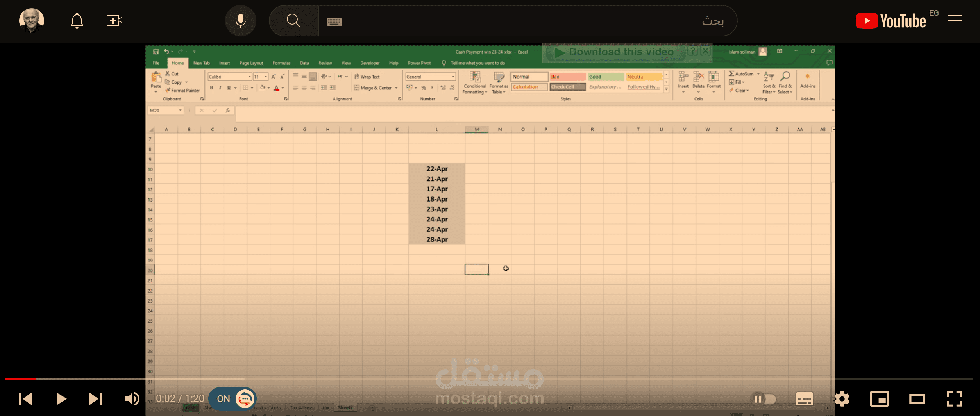Toggle Wrap Text in Alignment group

pyautogui.click(x=367, y=77)
